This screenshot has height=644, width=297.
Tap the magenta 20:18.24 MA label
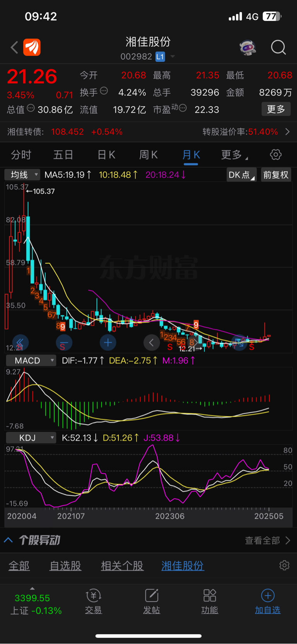[x=166, y=175]
